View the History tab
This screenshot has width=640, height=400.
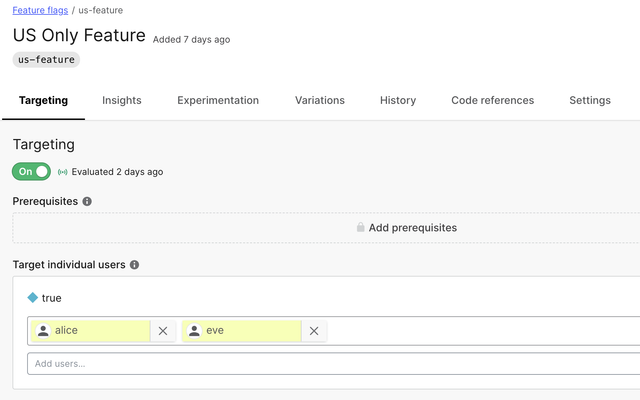[398, 101]
